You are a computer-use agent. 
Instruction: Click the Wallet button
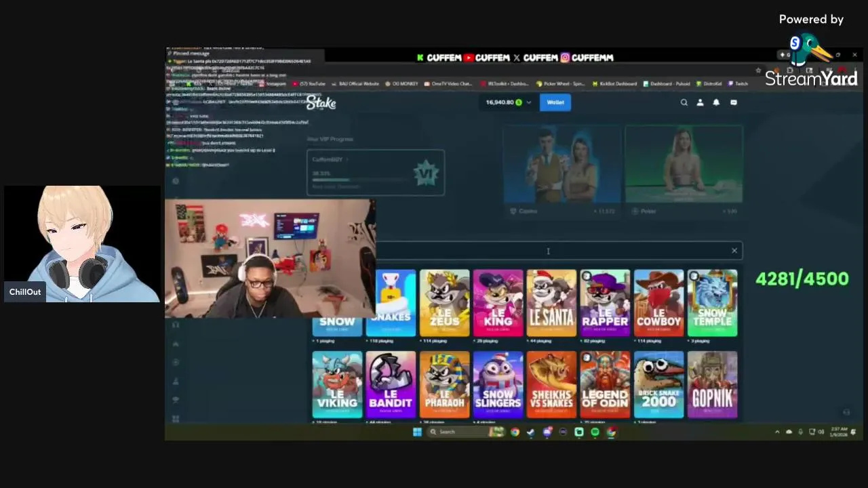555,102
